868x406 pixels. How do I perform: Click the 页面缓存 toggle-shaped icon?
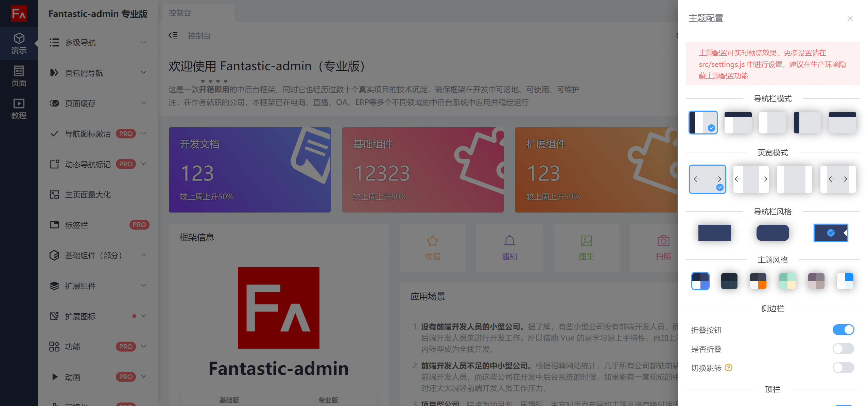pos(54,103)
